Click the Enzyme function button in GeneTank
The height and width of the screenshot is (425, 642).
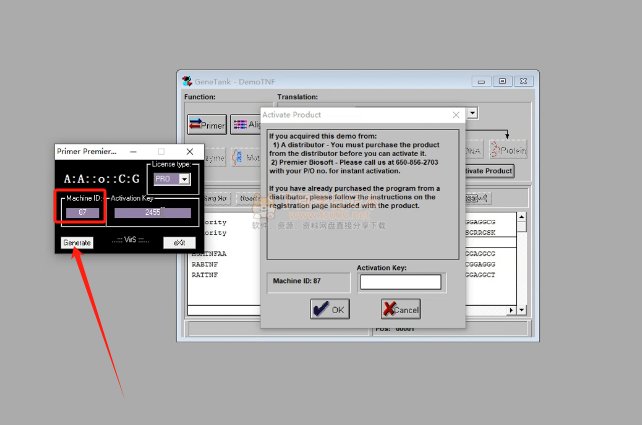(214, 157)
